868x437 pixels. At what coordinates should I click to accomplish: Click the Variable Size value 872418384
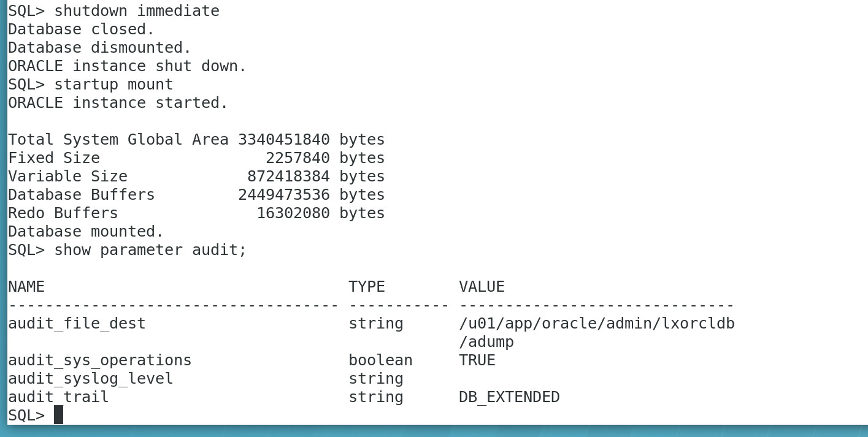pos(288,177)
